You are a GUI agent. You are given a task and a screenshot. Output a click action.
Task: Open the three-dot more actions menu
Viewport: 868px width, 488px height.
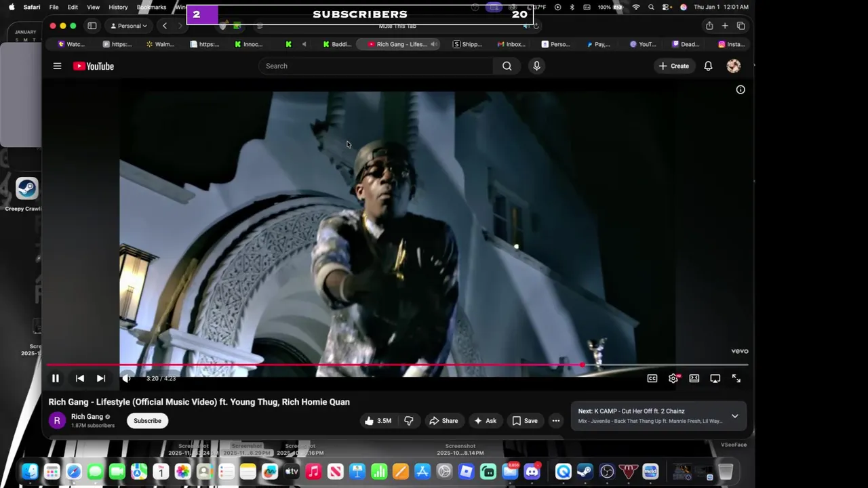(556, 421)
